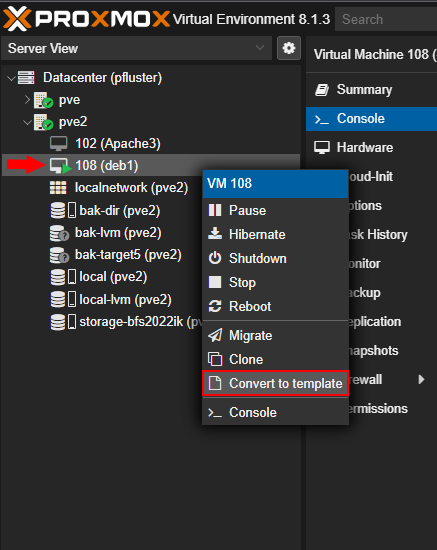Click the Pause icon in VM 108 menu

[x=215, y=210]
